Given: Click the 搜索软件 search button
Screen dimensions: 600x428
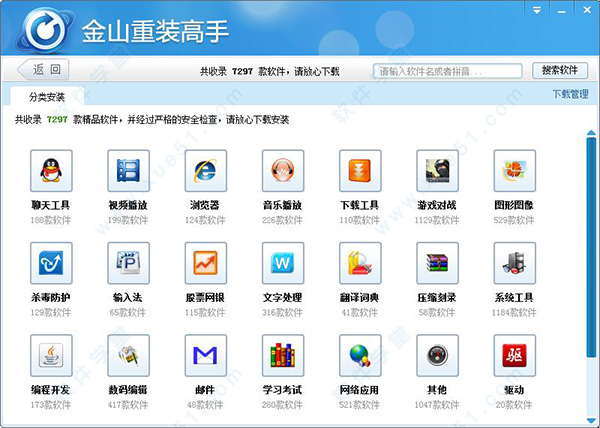Looking at the screenshot, I should (x=560, y=70).
